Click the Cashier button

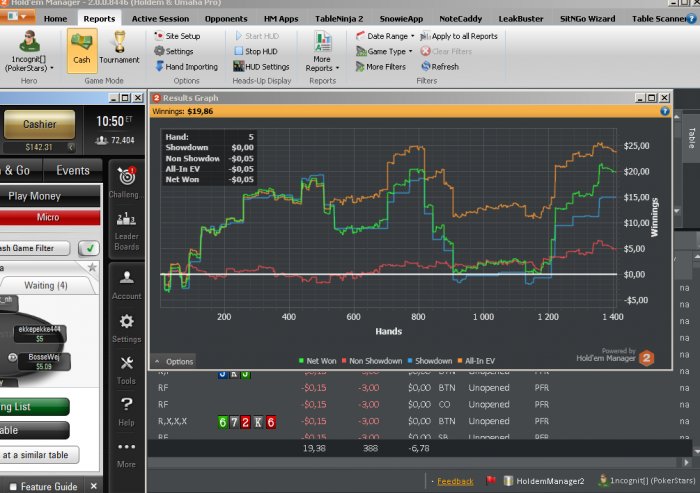[x=40, y=124]
